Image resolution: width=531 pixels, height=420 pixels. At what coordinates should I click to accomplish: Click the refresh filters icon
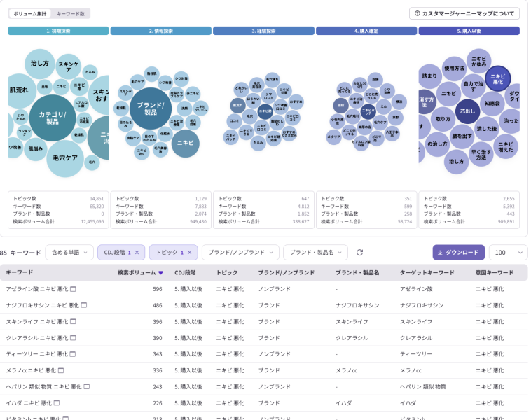point(360,253)
